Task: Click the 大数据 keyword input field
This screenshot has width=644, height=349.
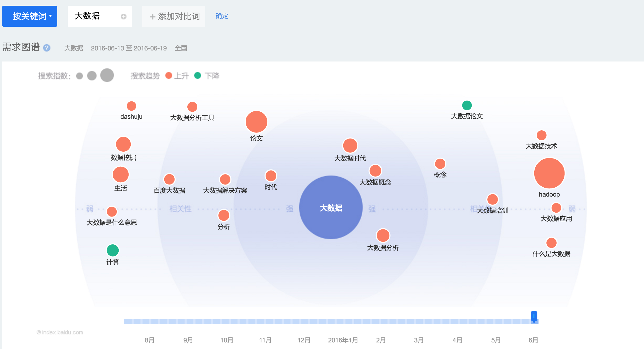Action: (100, 16)
